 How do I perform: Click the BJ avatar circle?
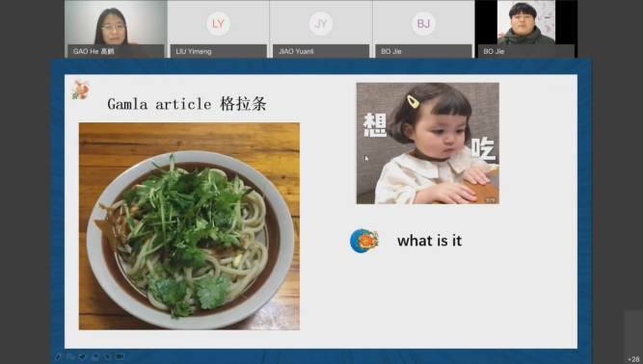coord(423,23)
